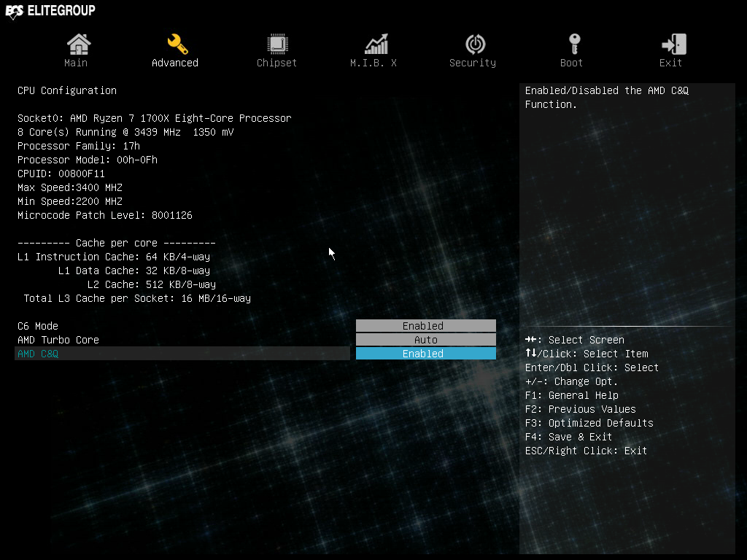The height and width of the screenshot is (560, 747).
Task: Click the +/-: Change Opt. hint
Action: click(571, 381)
